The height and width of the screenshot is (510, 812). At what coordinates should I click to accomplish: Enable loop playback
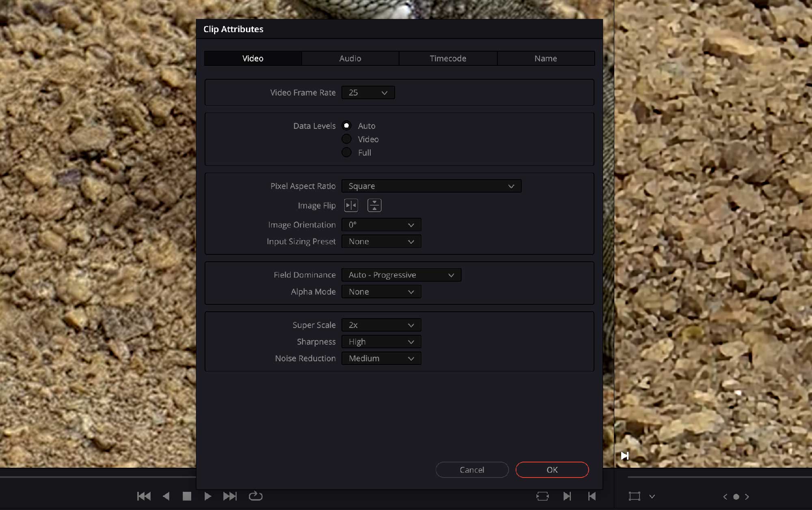click(x=255, y=496)
